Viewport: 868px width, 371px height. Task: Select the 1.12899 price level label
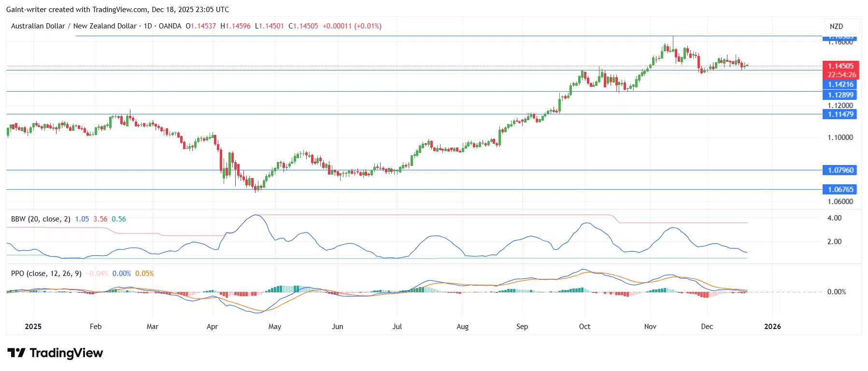pyautogui.click(x=840, y=95)
